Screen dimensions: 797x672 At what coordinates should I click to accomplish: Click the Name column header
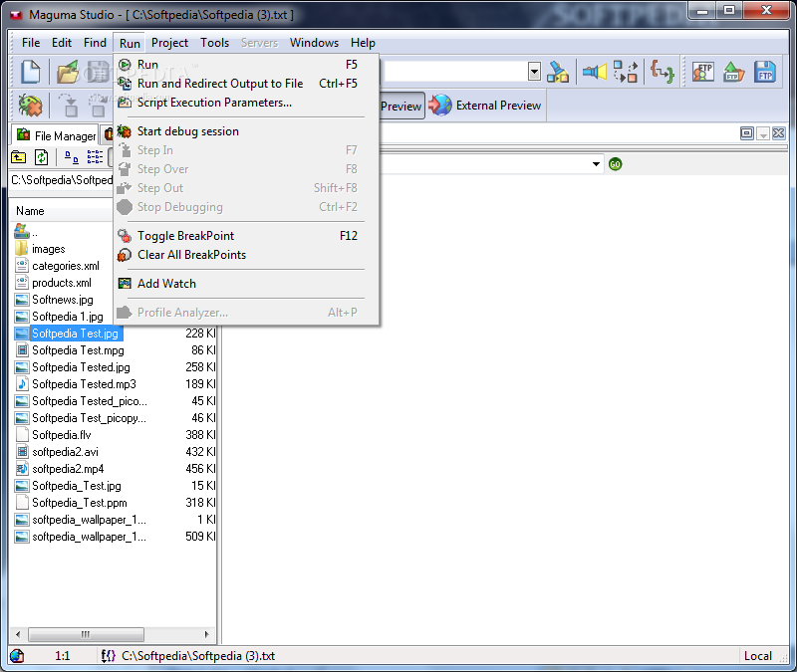click(61, 211)
